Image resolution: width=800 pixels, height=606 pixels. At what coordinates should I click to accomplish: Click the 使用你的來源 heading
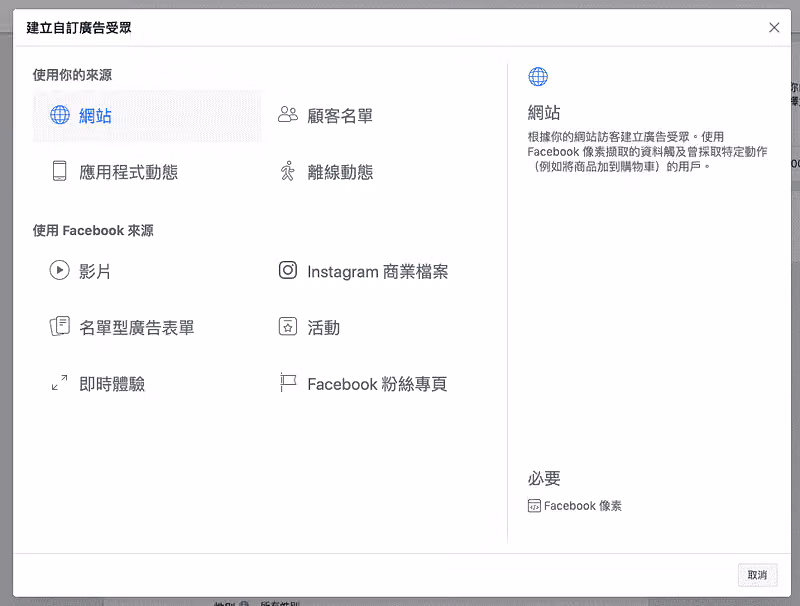72,75
